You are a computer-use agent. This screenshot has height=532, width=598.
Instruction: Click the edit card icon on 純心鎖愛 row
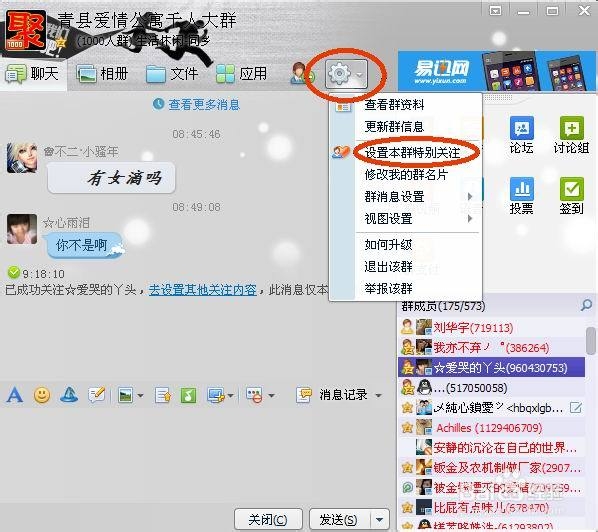coord(575,408)
